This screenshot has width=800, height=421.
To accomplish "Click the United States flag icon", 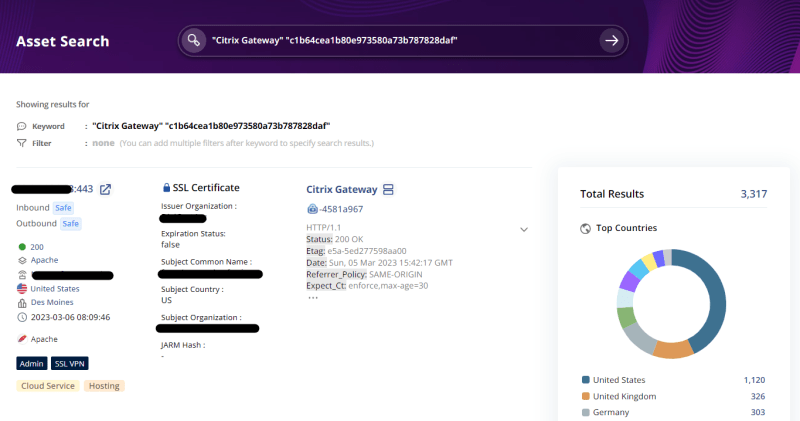I will [22, 288].
